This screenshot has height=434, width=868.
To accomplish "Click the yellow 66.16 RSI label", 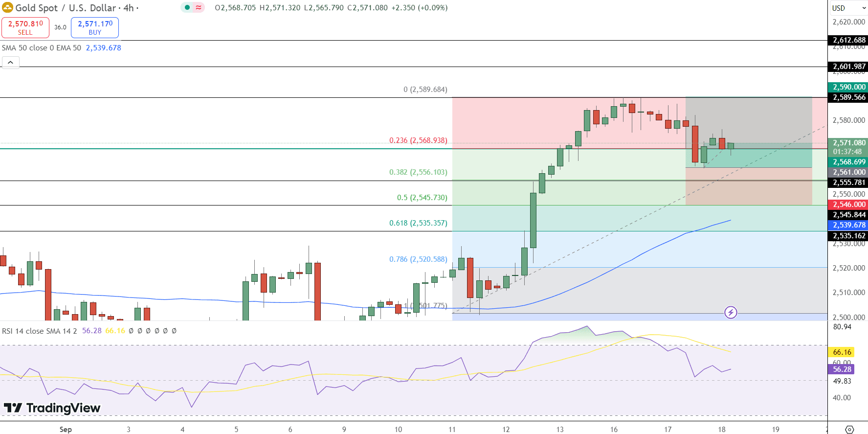I will 841,352.
